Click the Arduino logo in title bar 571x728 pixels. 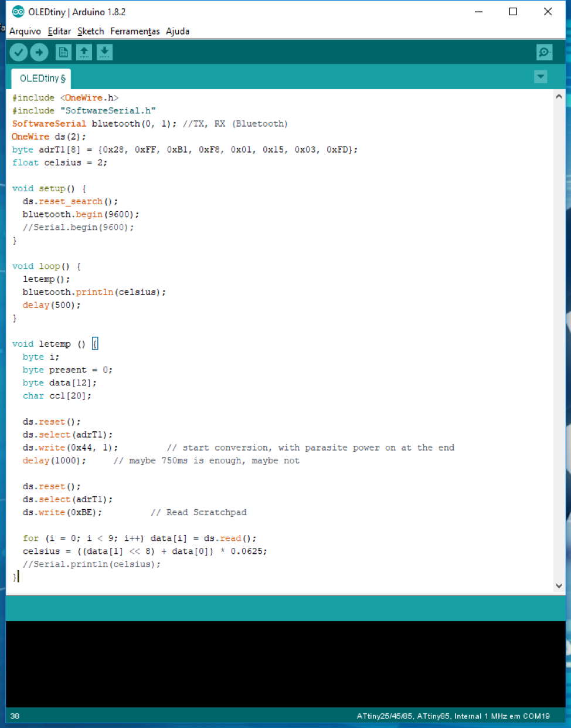[18, 12]
